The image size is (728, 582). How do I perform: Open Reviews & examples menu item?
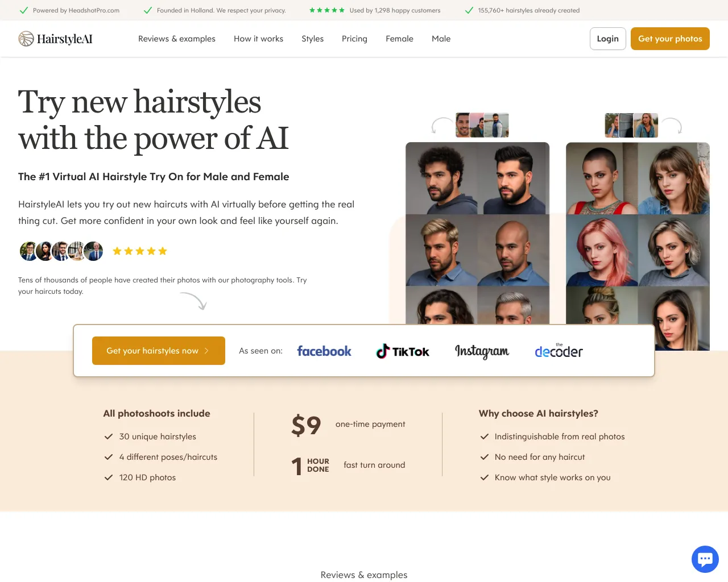[x=177, y=39]
